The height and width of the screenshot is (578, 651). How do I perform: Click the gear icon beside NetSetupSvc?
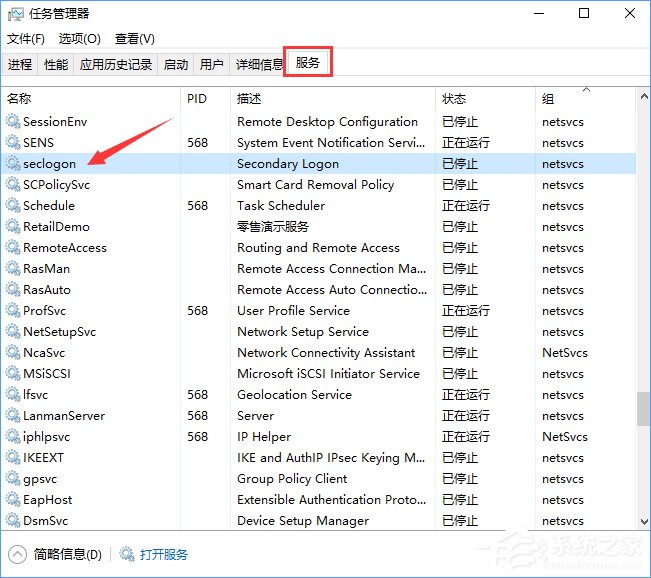(x=13, y=331)
